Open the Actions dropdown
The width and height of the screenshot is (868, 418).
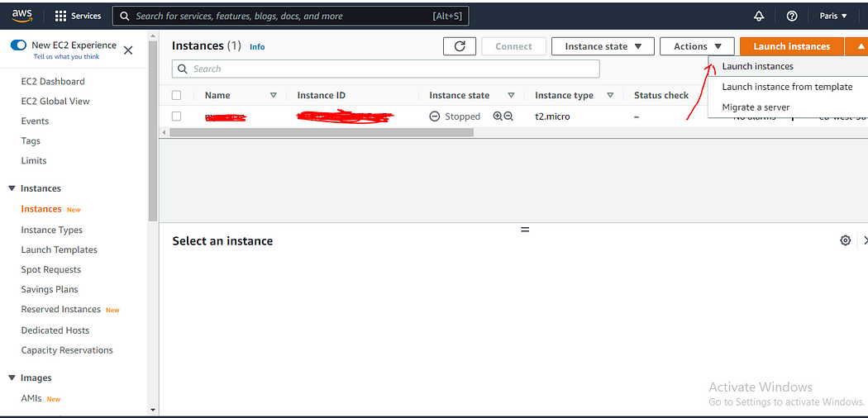tap(698, 46)
